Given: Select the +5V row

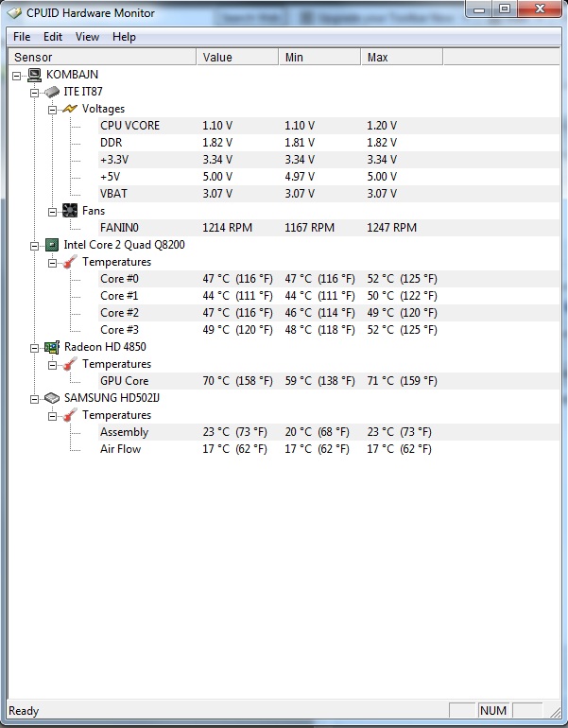Looking at the screenshot, I should (x=329, y=177).
